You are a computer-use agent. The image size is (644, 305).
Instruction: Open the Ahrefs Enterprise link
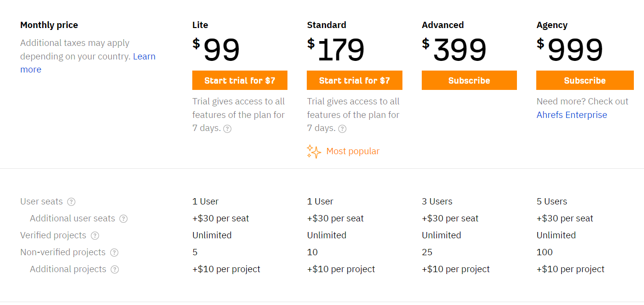point(572,115)
